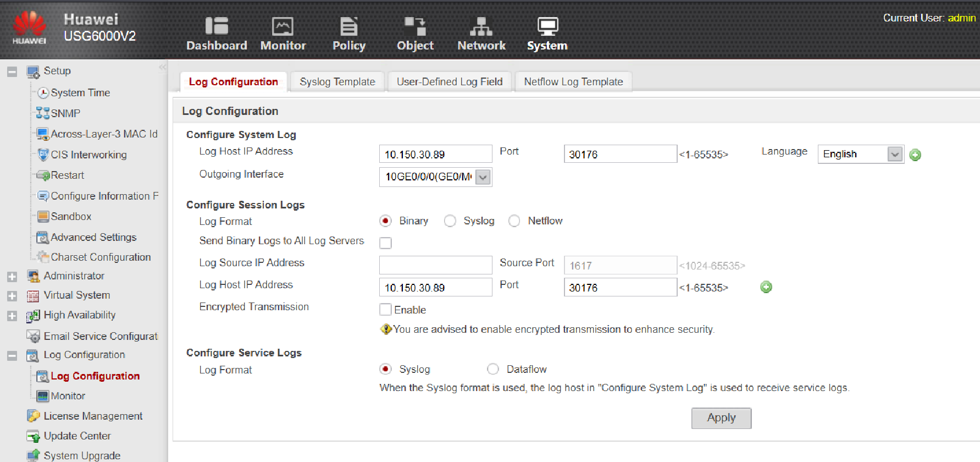Click the green add icon for session log host

766,287
